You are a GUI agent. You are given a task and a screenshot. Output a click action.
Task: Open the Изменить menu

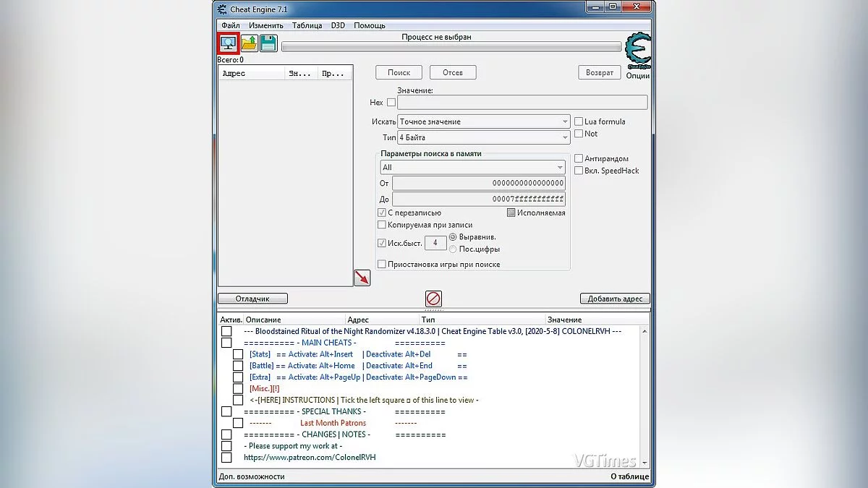point(265,25)
